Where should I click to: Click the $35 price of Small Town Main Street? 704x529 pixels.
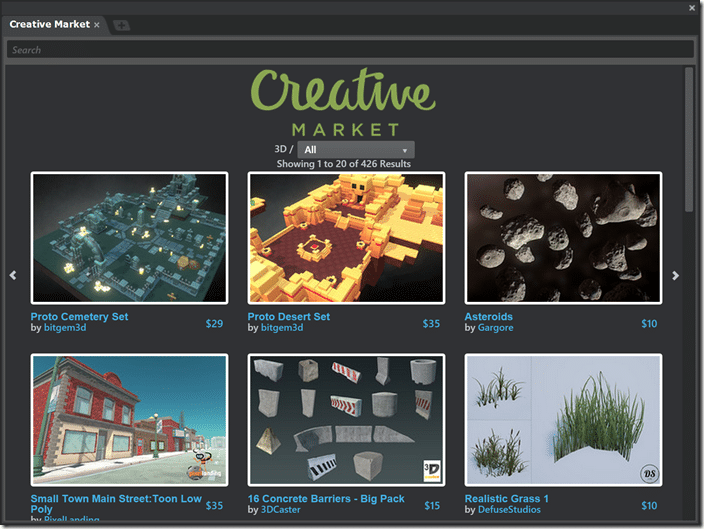[x=214, y=505]
